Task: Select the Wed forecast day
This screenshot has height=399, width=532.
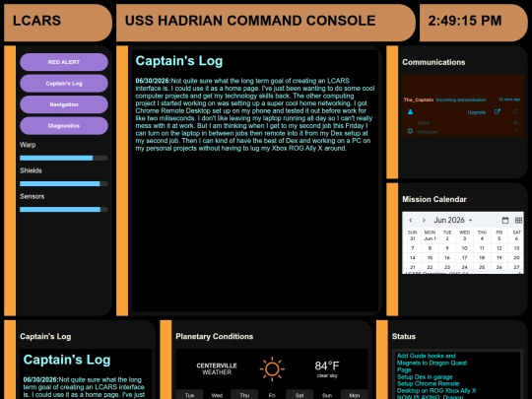Action: (217, 395)
